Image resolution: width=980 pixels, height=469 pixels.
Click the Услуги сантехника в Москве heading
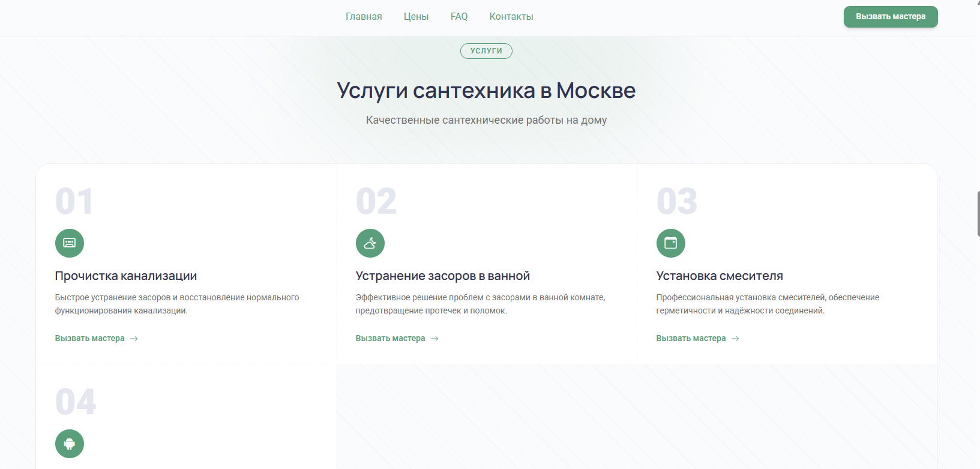pos(486,91)
